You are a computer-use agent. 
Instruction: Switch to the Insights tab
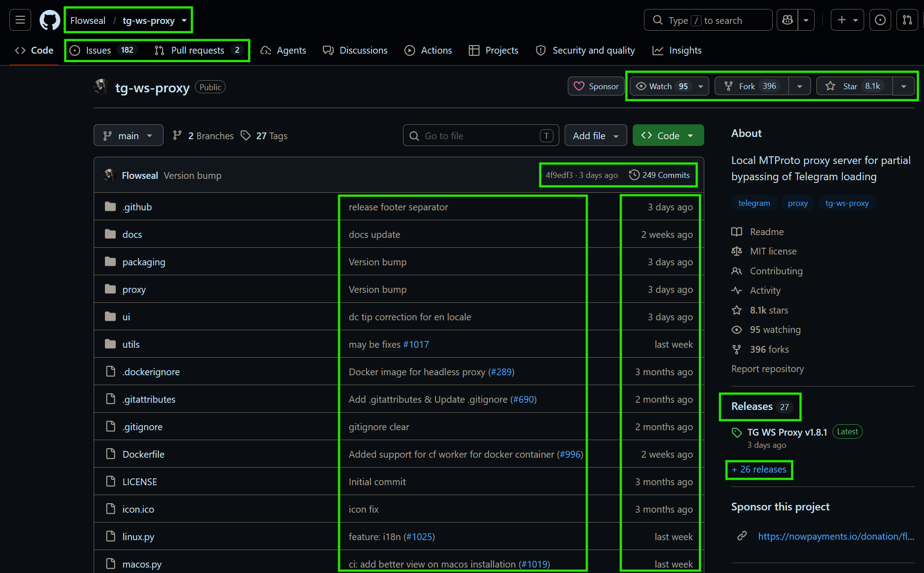pyautogui.click(x=677, y=50)
